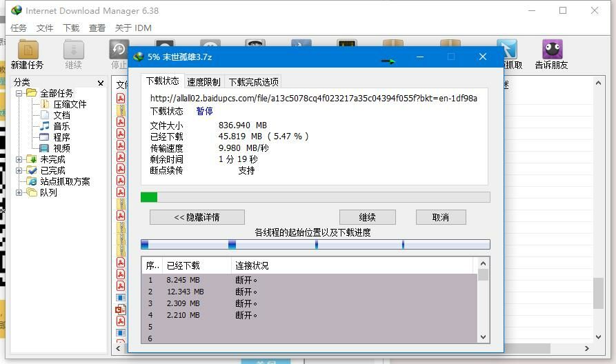
Task: Expand the 已完成 tree node
Action: [19, 170]
